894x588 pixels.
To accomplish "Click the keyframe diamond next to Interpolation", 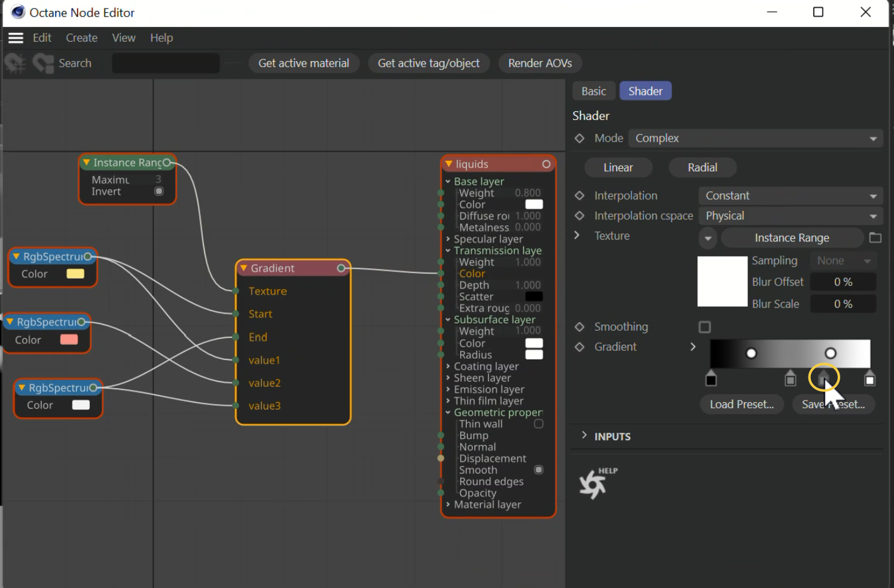I will tap(579, 196).
